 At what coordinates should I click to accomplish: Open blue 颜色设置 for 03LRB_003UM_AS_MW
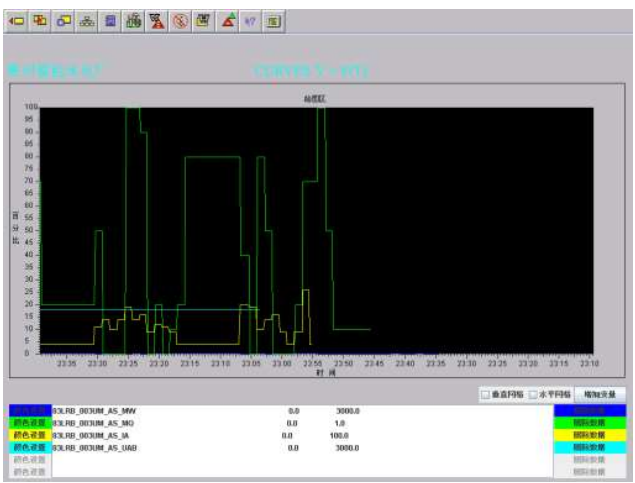(30, 411)
